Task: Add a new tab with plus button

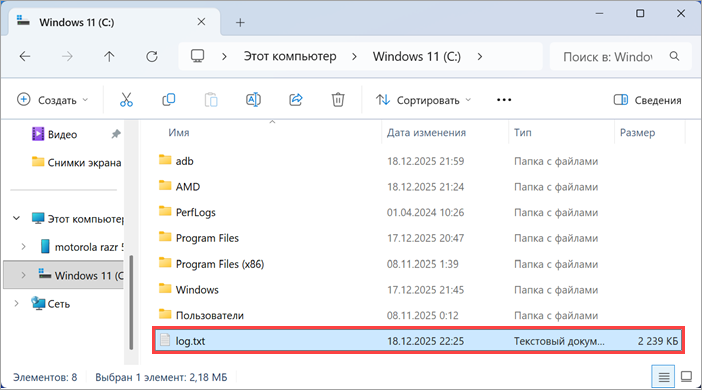Action: click(240, 22)
